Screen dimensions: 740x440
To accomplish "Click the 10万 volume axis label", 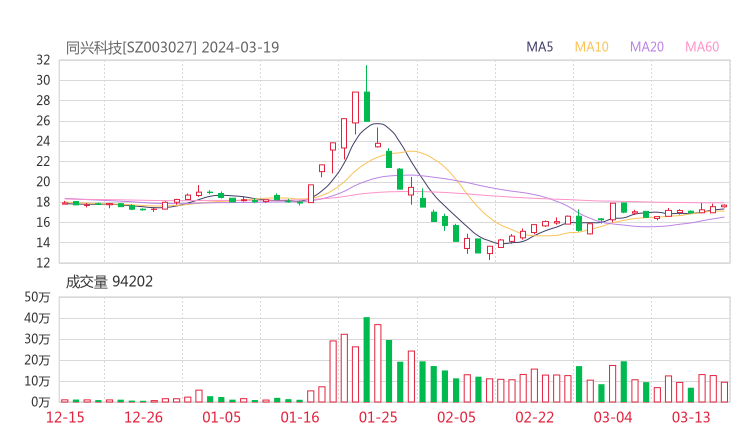I will point(37,381).
